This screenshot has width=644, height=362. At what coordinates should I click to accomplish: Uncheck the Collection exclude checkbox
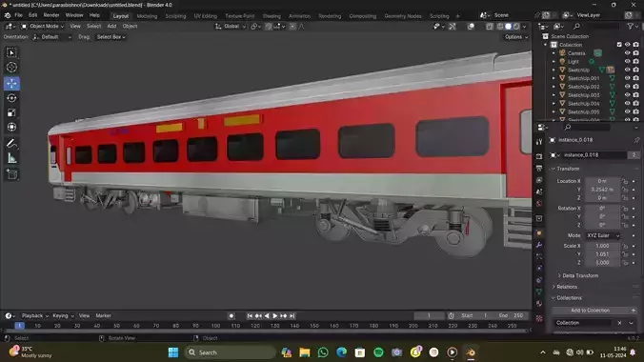(619, 45)
